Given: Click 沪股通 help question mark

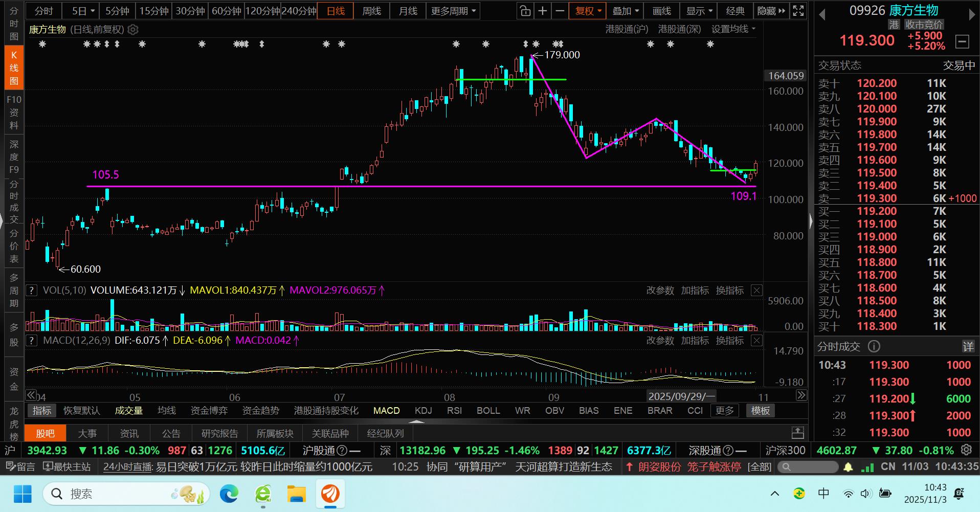Looking at the screenshot, I should (343, 451).
